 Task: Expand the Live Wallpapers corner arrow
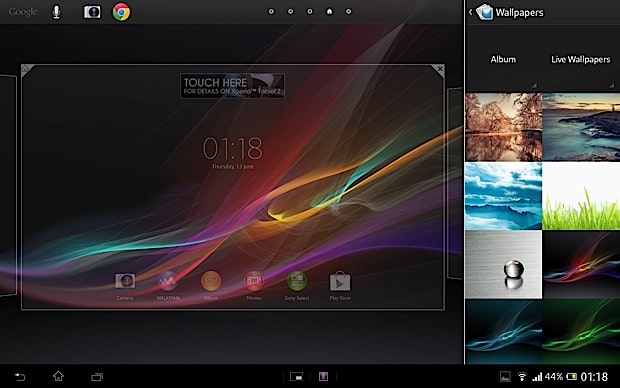tap(611, 85)
